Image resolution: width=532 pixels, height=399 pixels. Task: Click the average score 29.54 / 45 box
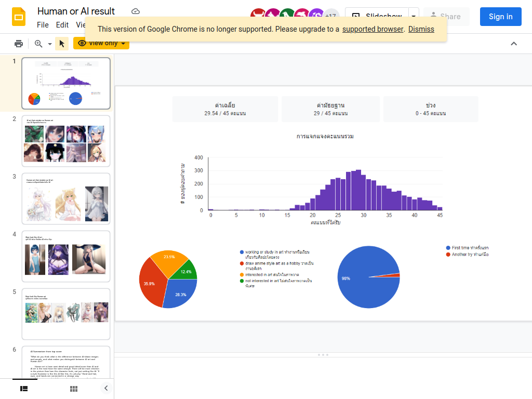click(225, 109)
